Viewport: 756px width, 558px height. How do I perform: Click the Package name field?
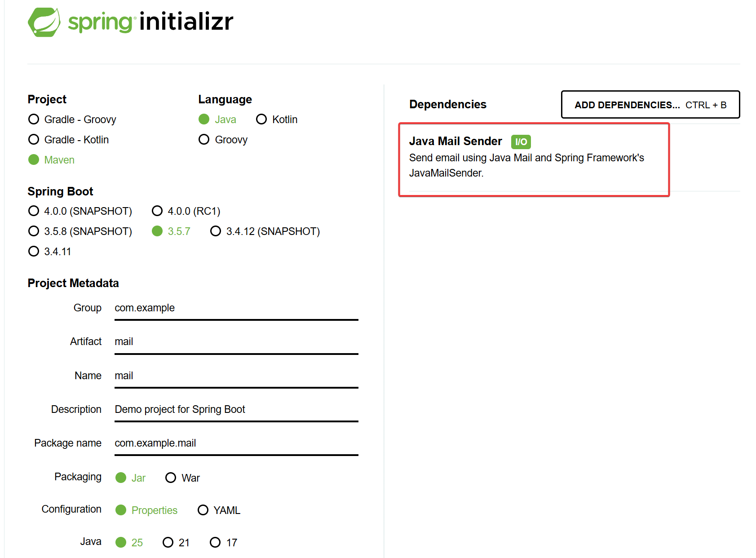point(236,443)
